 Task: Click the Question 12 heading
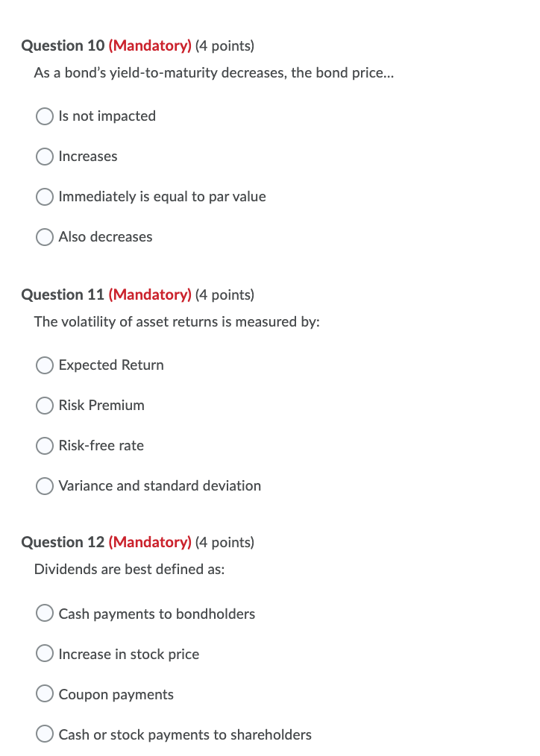pos(64,542)
